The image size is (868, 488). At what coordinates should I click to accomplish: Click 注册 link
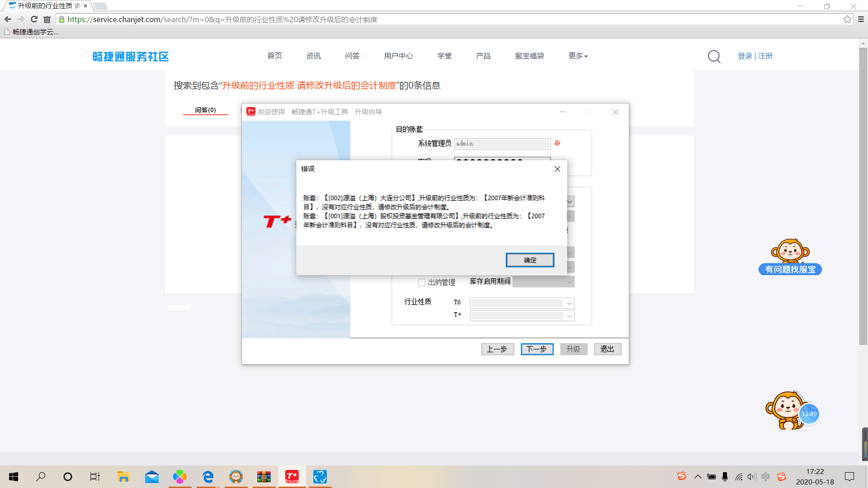[765, 56]
